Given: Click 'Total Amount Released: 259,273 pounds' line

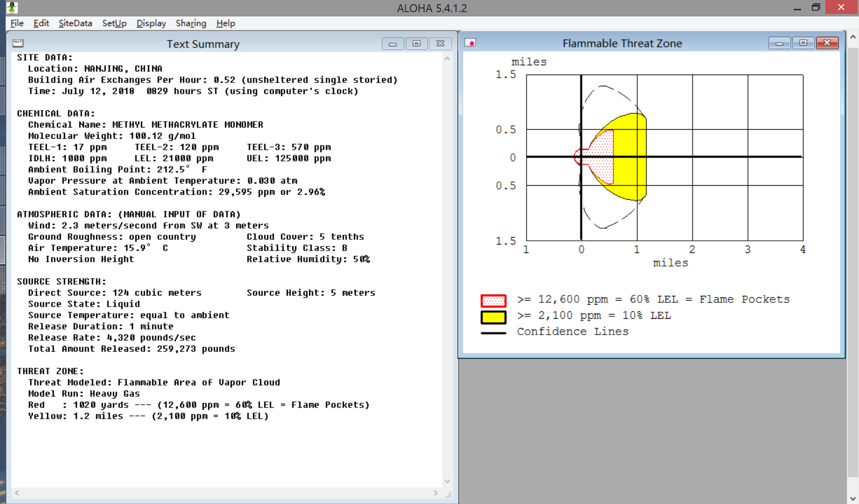Looking at the screenshot, I should pos(132,349).
